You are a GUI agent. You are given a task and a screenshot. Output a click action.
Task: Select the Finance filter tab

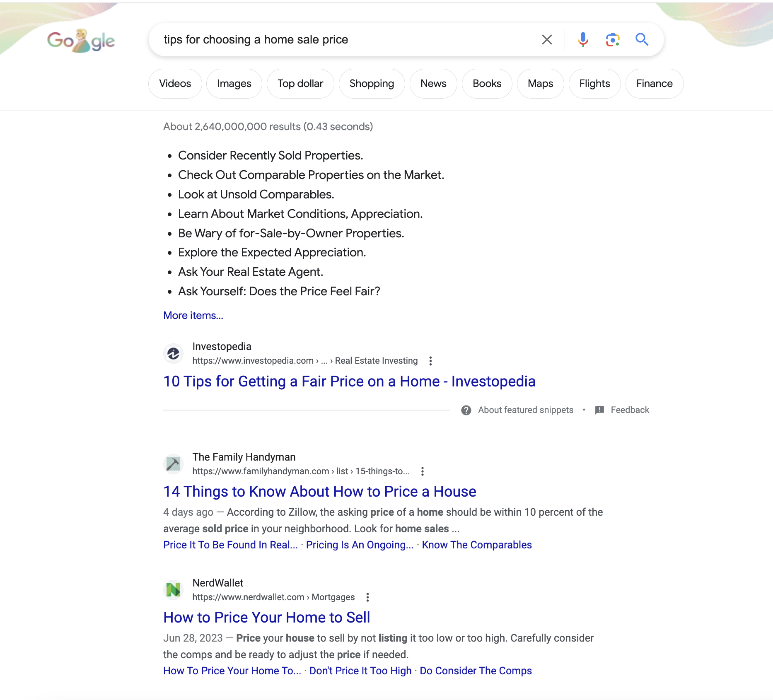tap(654, 84)
